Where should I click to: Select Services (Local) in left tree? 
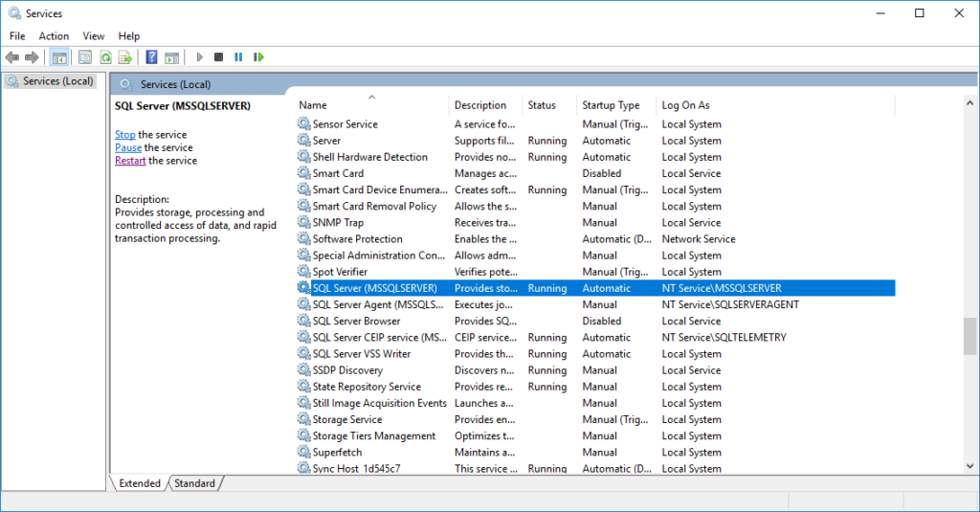[x=57, y=81]
